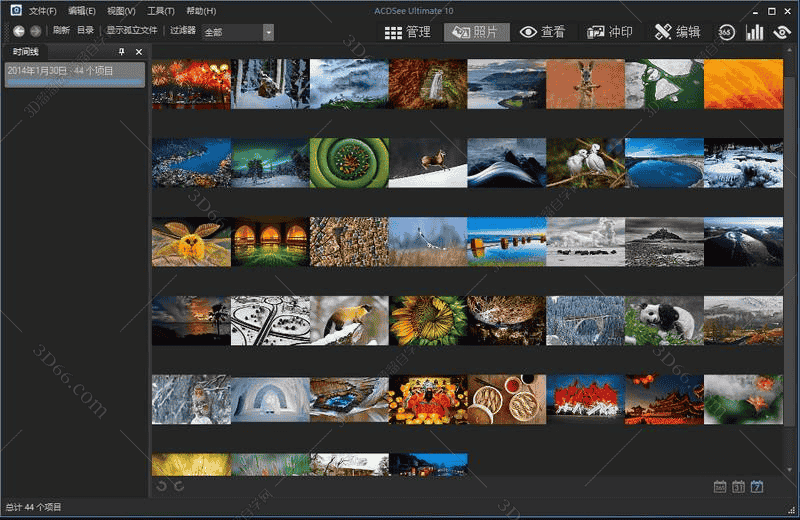The height and width of the screenshot is (520, 800).
Task: Switch to year calendar view icon
Action: tap(720, 487)
